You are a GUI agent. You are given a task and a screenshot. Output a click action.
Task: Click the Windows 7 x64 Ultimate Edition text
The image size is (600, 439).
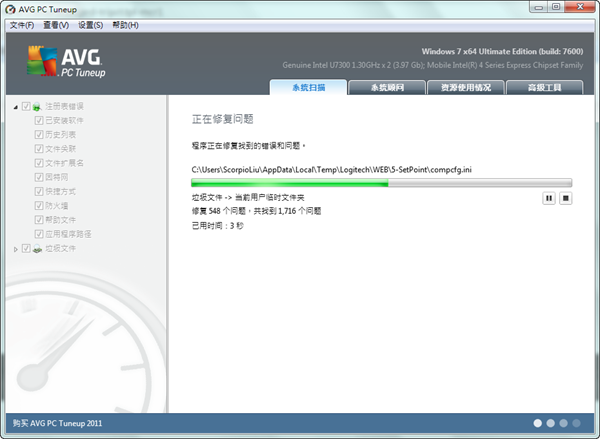(502, 51)
